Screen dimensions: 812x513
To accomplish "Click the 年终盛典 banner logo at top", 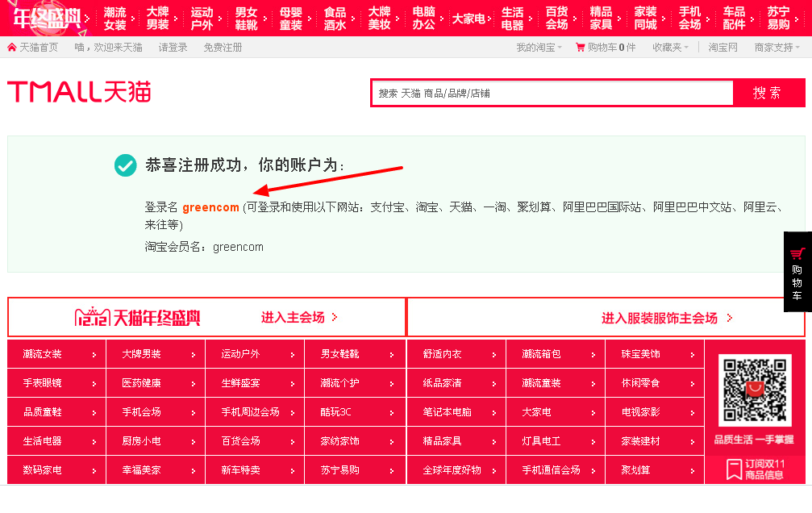I will point(47,18).
